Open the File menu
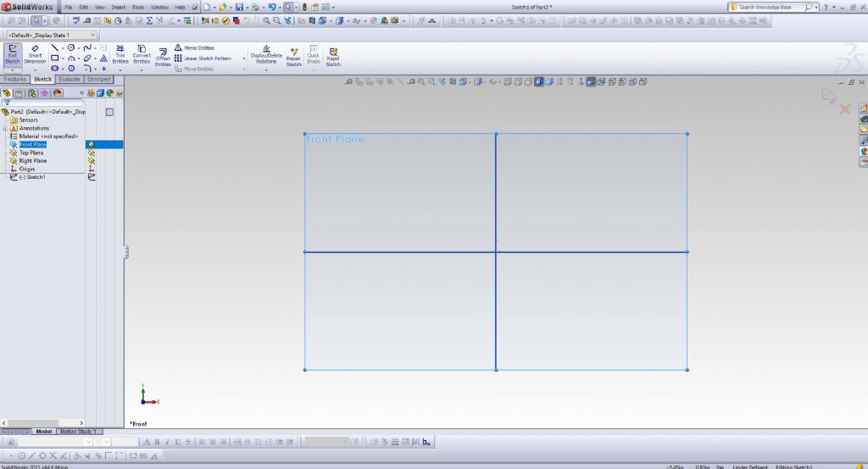Screen dimensions: 868x469 pos(68,7)
